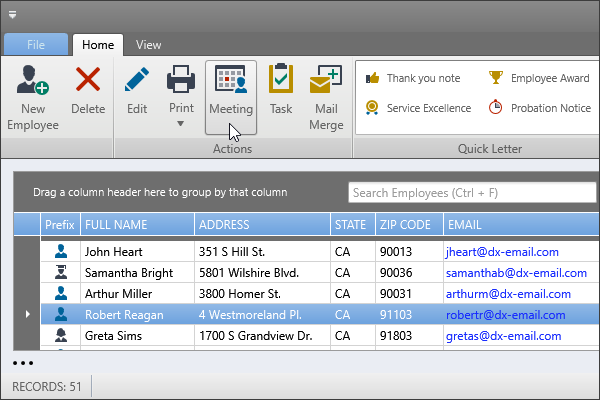Click the Meeting calendar icon
The image size is (600, 400).
pyautogui.click(x=231, y=81)
